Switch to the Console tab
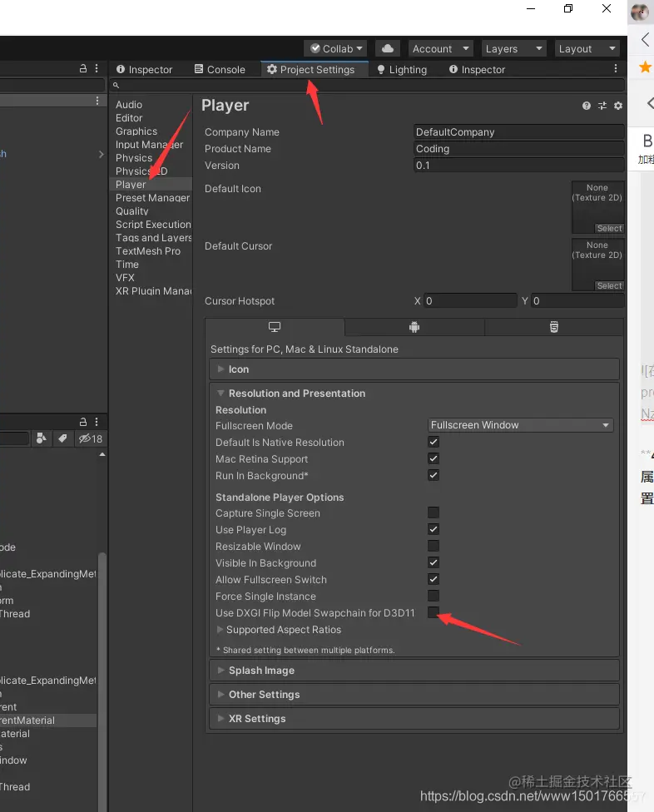This screenshot has height=812, width=654. pos(220,69)
